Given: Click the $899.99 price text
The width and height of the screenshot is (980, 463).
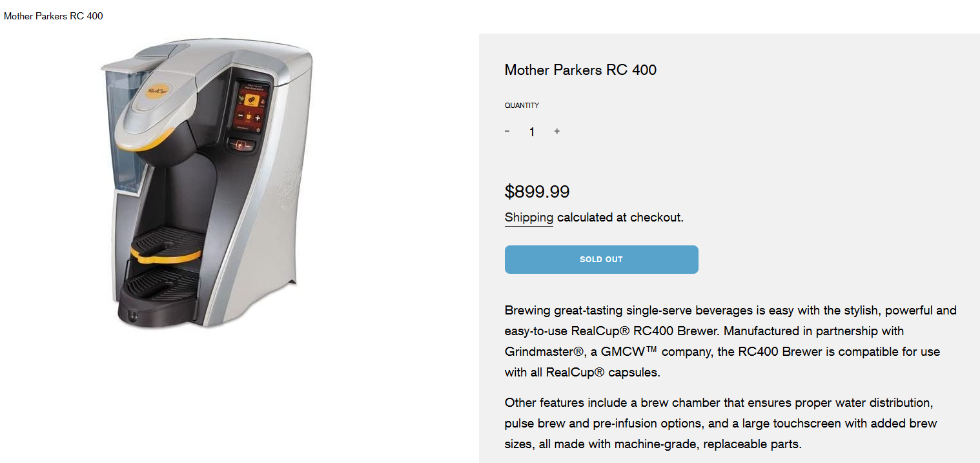Looking at the screenshot, I should point(537,192).
